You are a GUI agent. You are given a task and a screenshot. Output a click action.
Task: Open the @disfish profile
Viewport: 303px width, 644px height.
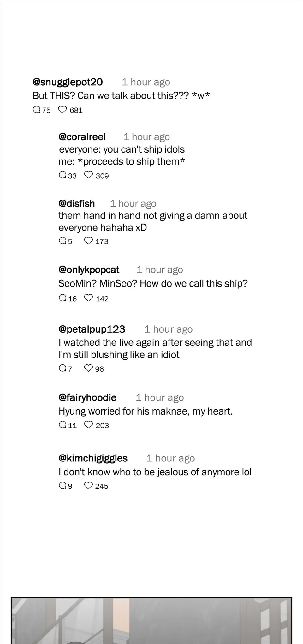(x=76, y=204)
